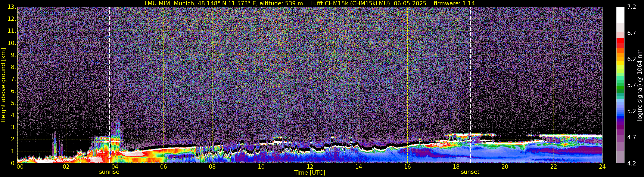The width and height of the screenshot is (644, 177).
Task: Click the white top segment of the colorbar
Action: tap(620, 15)
